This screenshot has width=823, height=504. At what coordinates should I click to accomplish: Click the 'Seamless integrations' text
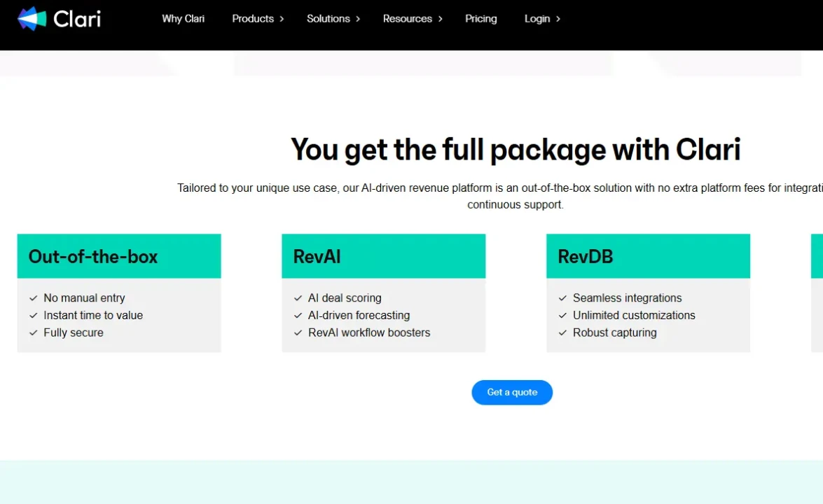[627, 298]
